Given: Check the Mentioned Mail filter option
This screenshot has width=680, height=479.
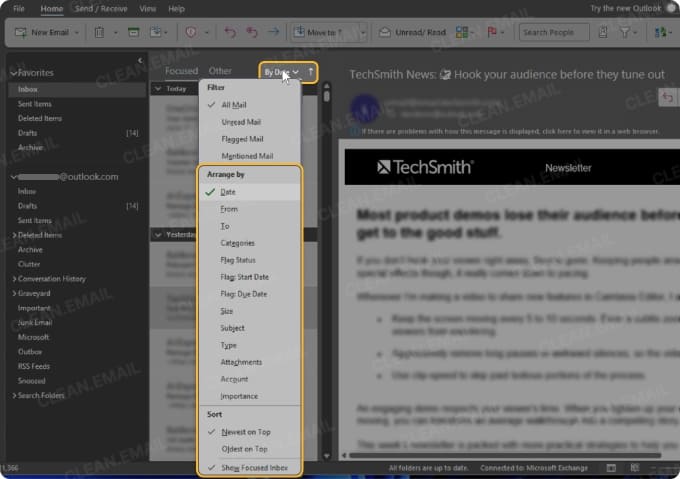Looking at the screenshot, I should (x=249, y=156).
